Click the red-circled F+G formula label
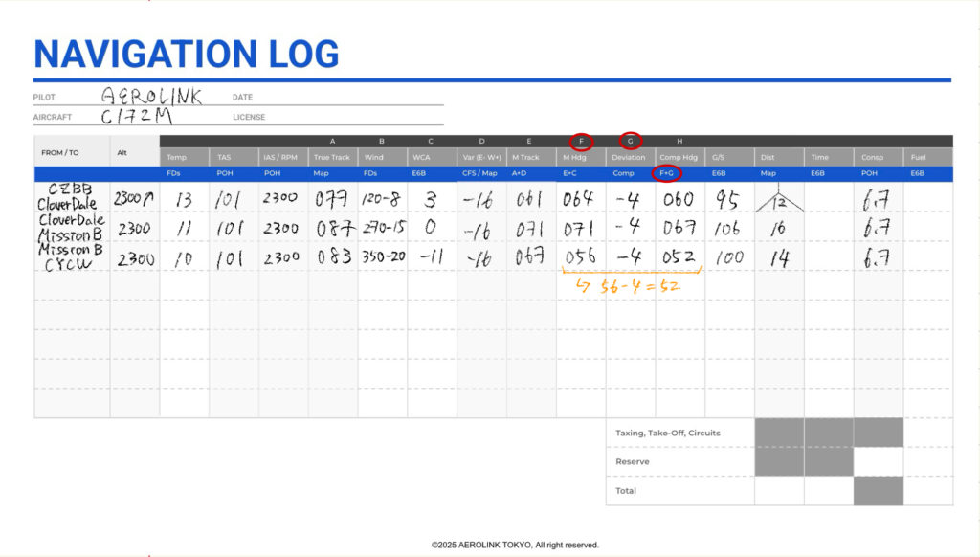This screenshot has height=557, width=980. (667, 174)
